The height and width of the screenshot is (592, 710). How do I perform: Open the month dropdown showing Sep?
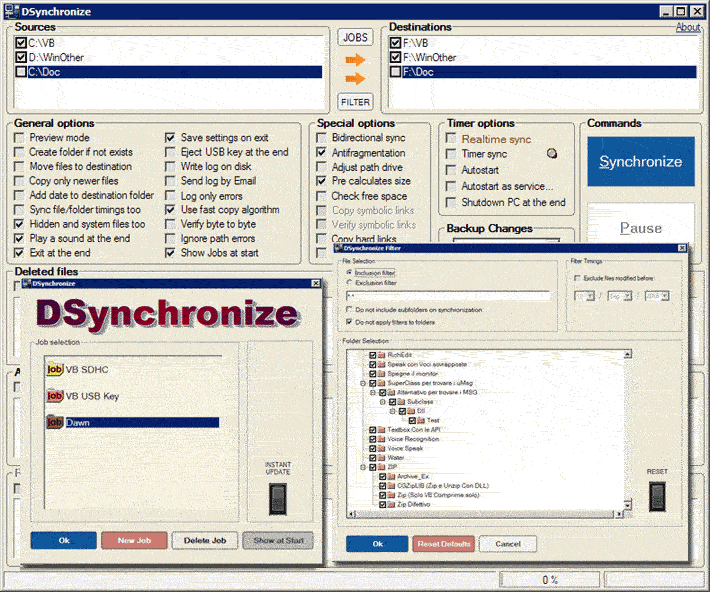pos(627,296)
